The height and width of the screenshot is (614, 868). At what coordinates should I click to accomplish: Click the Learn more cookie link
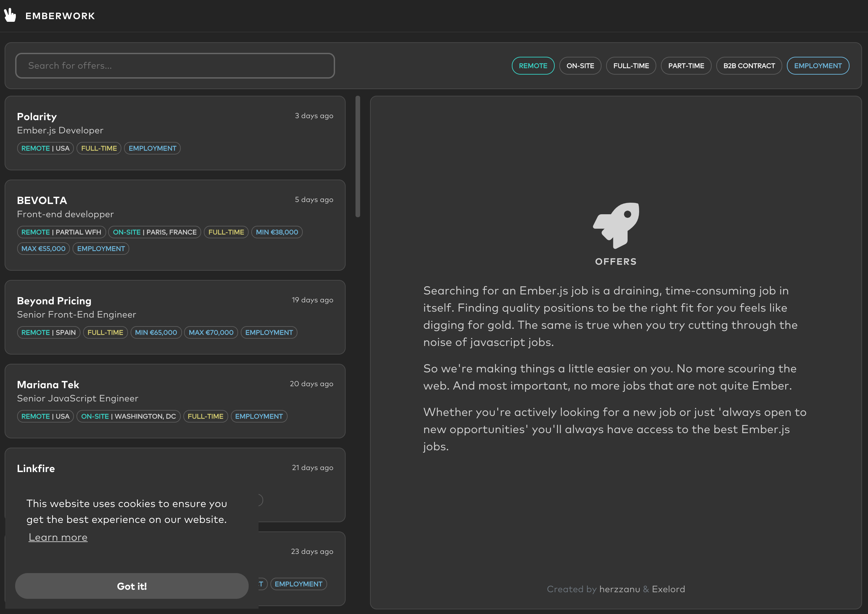58,537
